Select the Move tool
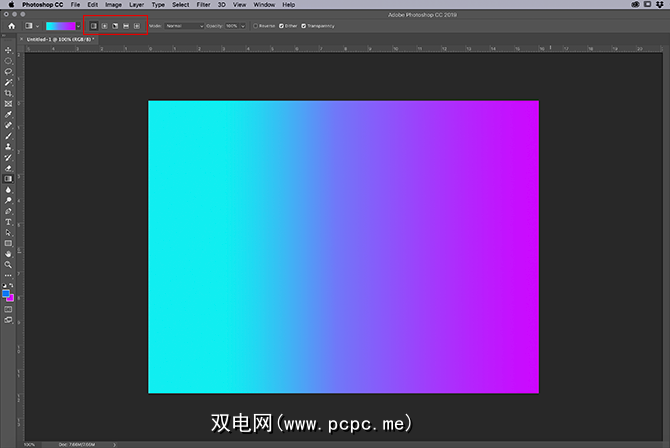The height and width of the screenshot is (448, 670). [8, 50]
